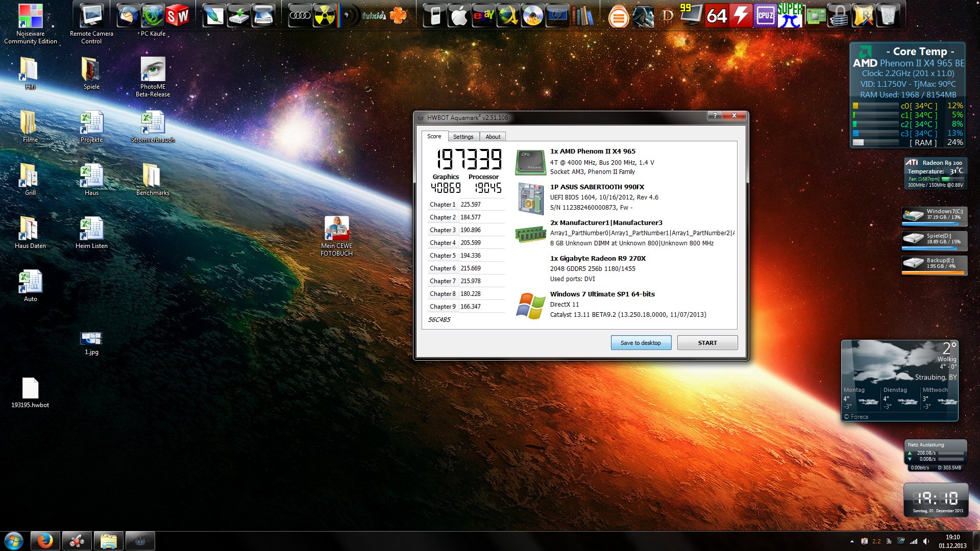Click the Save to desktop button
The width and height of the screenshot is (980, 551).
(641, 343)
